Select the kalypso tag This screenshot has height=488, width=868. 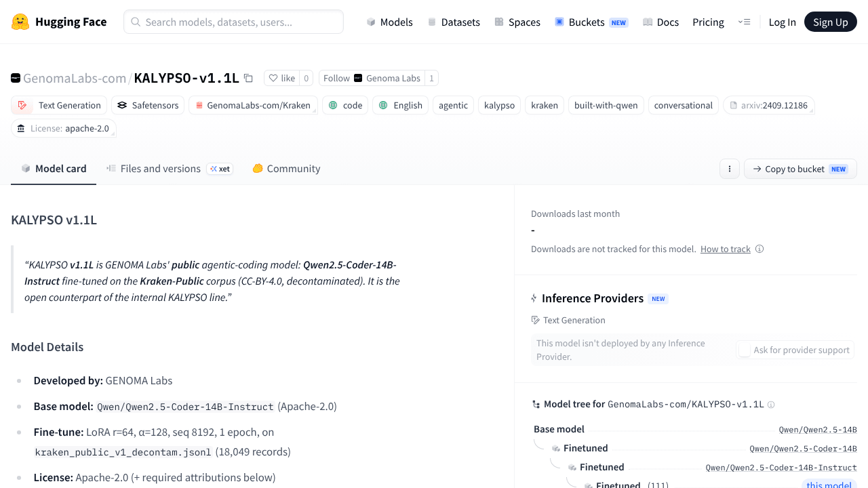pos(499,105)
